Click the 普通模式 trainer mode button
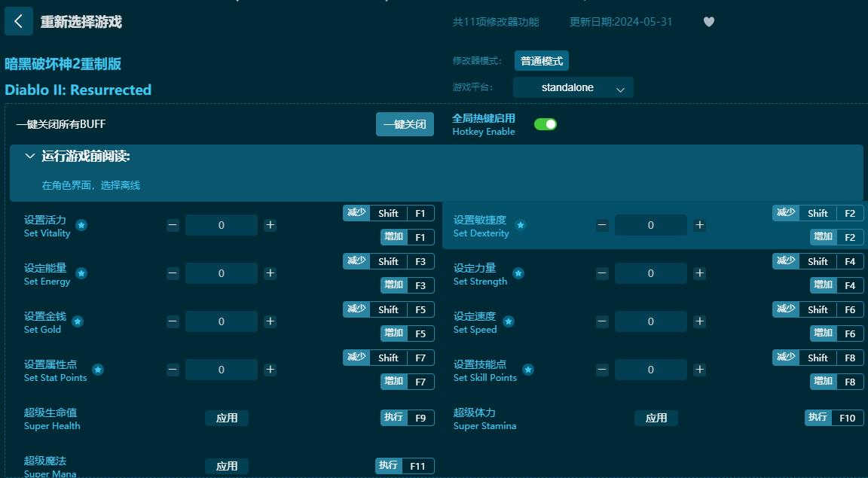This screenshot has width=868, height=478. click(x=541, y=60)
